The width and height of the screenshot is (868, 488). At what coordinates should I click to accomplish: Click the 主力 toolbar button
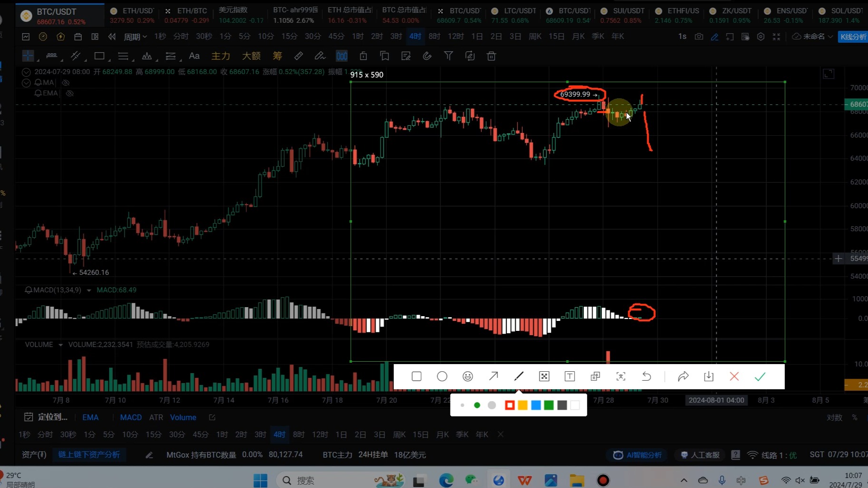220,56
